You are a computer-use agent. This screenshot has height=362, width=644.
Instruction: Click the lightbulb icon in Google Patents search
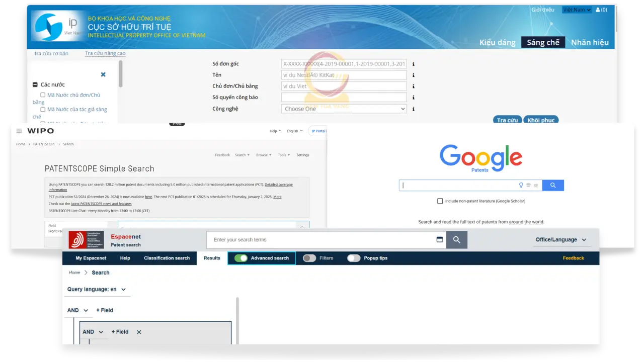coord(521,186)
